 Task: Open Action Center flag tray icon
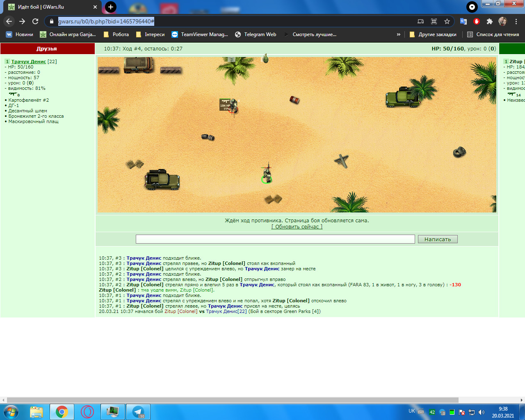pyautogui.click(x=462, y=412)
